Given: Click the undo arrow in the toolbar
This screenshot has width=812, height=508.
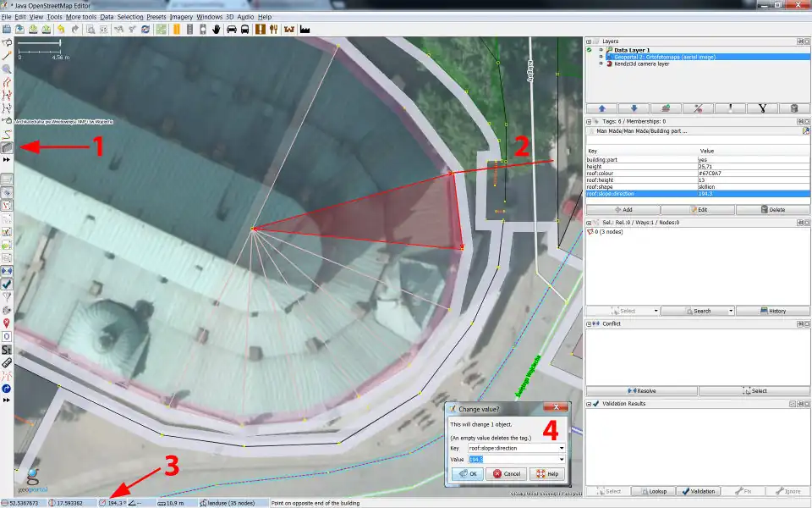Looking at the screenshot, I should [x=61, y=29].
